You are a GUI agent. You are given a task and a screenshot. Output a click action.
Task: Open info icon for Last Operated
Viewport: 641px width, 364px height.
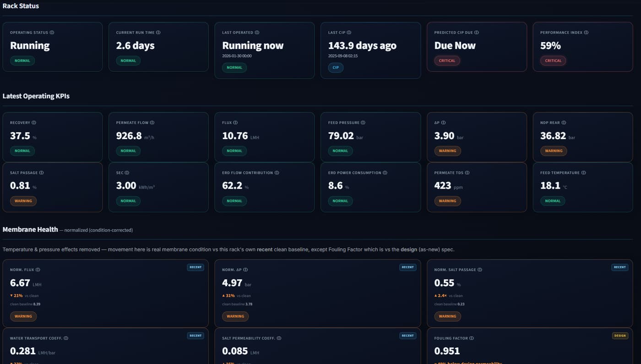(x=257, y=33)
